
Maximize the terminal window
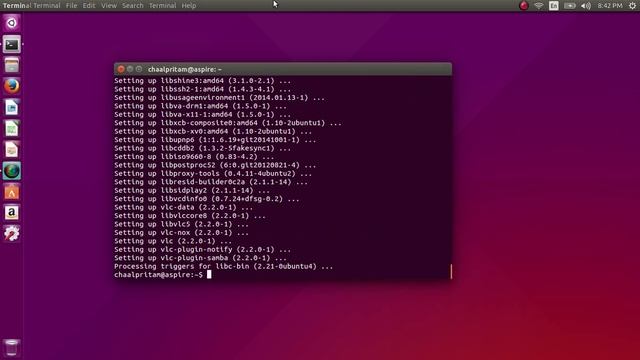click(139, 69)
